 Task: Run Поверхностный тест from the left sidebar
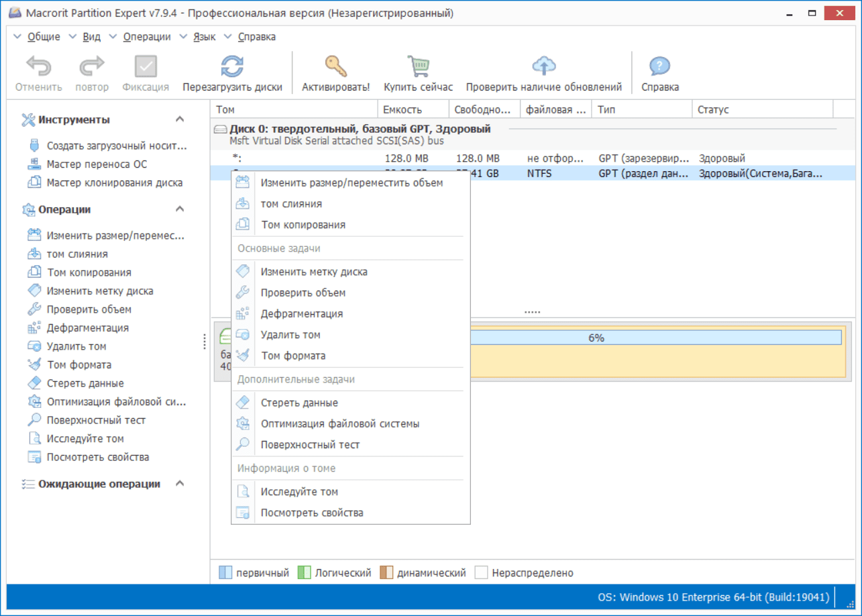pos(87,420)
